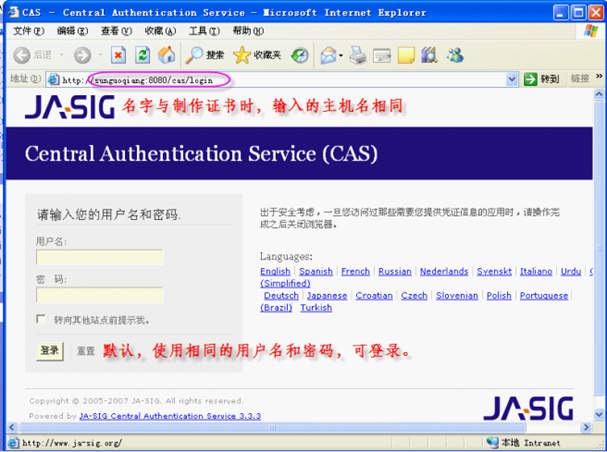Click the horizontal scrollbar left arrow
The image size is (607, 452).
[x=12, y=427]
